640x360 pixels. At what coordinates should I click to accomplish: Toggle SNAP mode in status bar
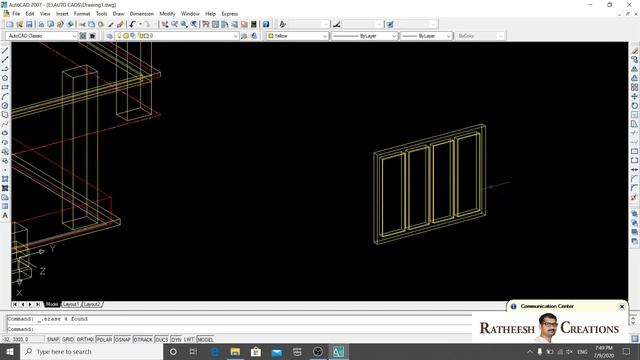pos(53,339)
